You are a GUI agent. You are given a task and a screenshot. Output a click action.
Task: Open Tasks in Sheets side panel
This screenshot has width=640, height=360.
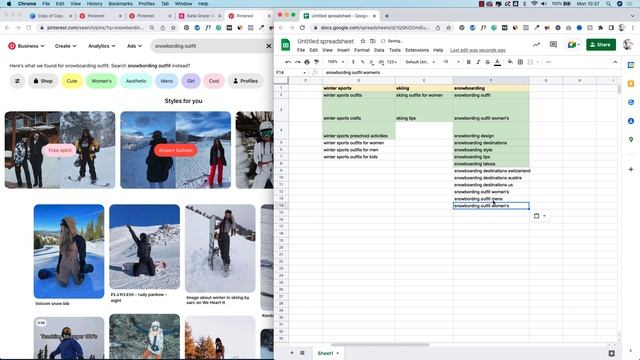coord(631,102)
